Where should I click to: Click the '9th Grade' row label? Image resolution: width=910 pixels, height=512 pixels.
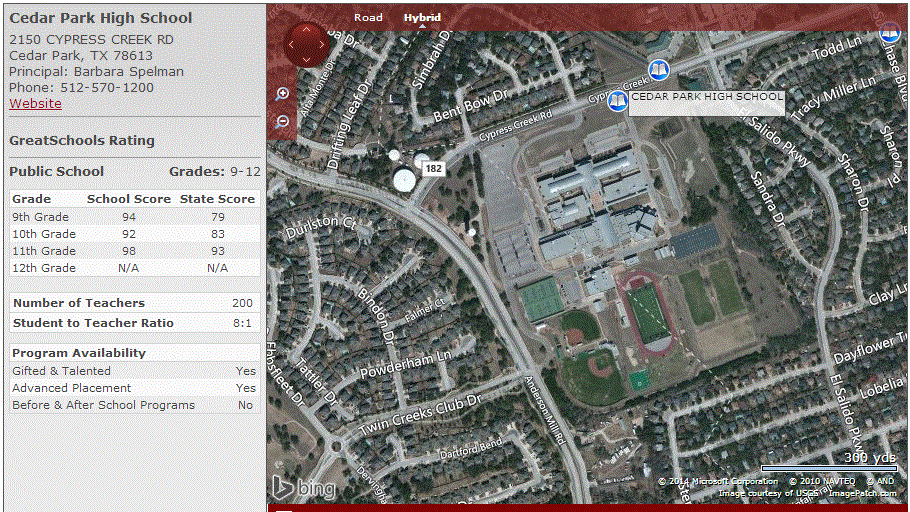tap(41, 217)
